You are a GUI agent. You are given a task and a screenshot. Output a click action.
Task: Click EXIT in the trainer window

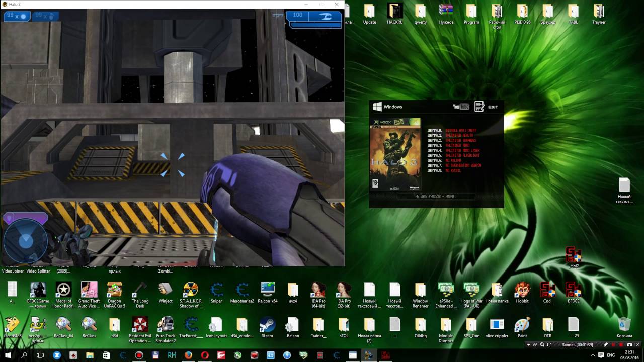click(493, 107)
